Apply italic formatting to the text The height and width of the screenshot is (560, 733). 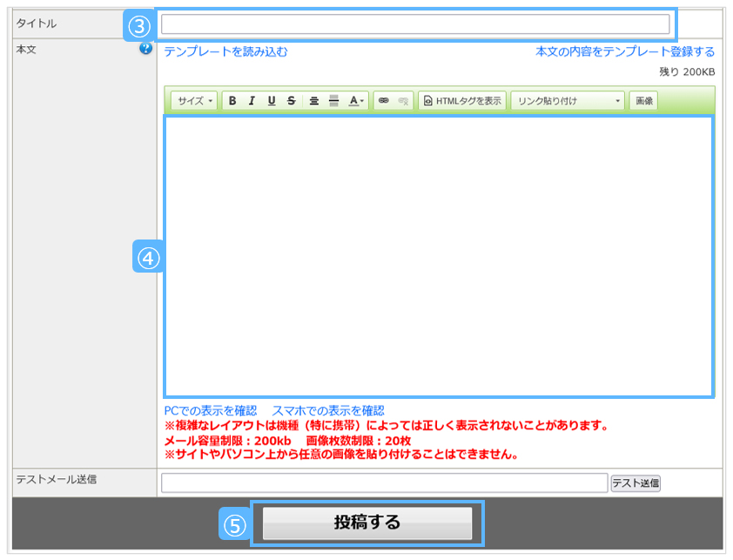252,101
